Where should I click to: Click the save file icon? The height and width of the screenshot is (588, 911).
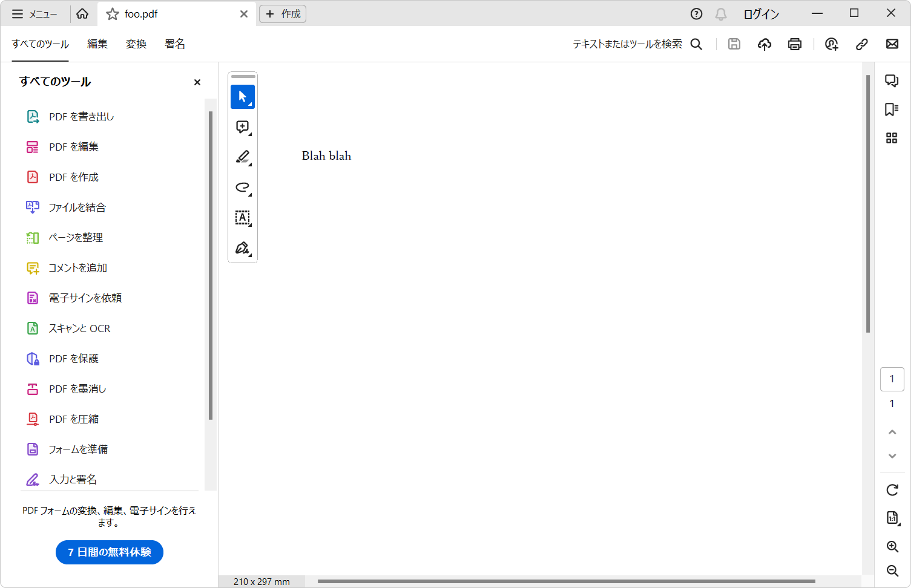734,44
